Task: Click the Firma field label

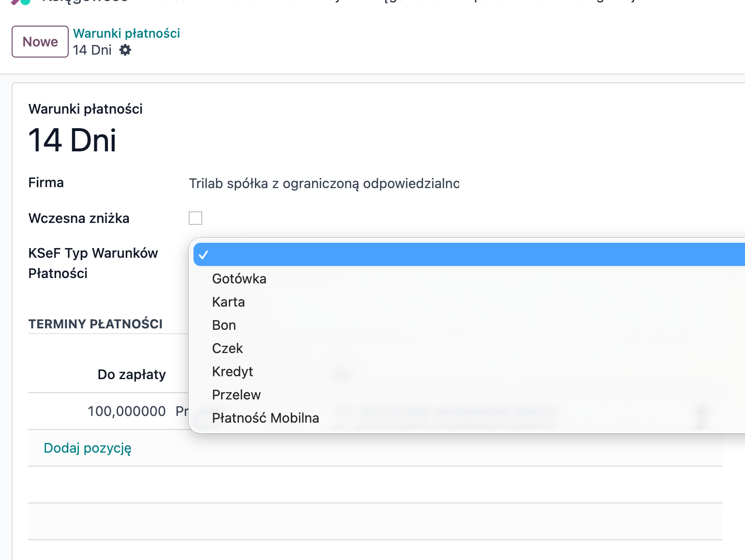Action: [46, 183]
